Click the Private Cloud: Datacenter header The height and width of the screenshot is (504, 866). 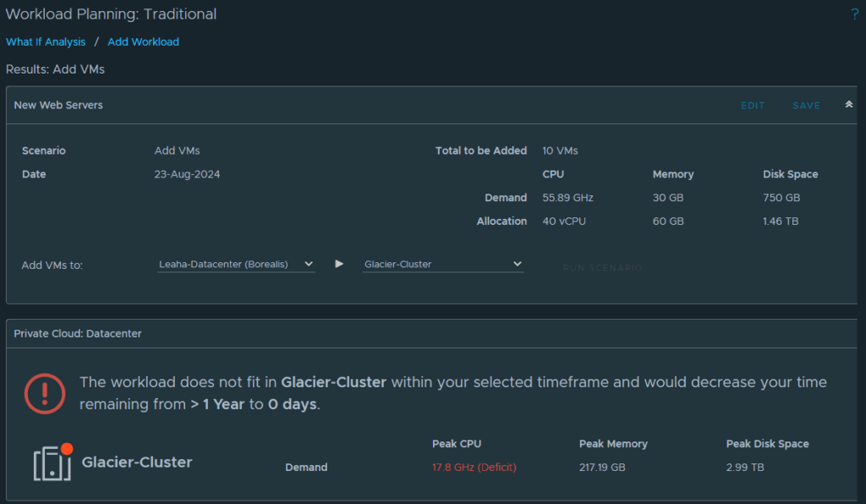78,333
